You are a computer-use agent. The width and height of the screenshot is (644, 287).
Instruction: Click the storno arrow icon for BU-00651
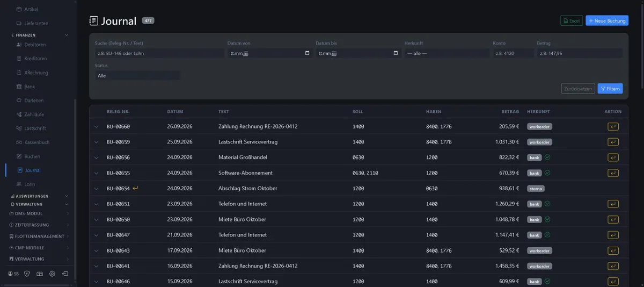point(612,204)
